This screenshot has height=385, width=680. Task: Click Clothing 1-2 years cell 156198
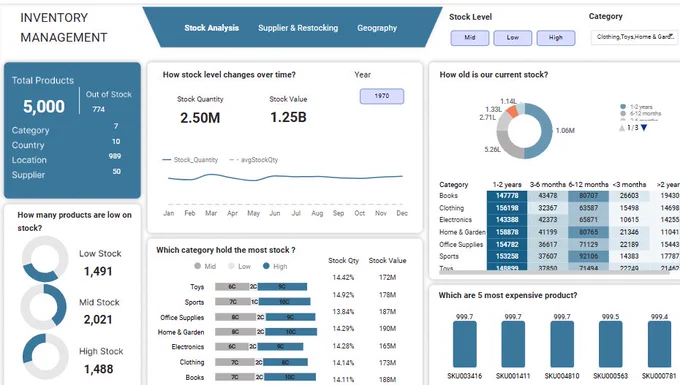(507, 208)
